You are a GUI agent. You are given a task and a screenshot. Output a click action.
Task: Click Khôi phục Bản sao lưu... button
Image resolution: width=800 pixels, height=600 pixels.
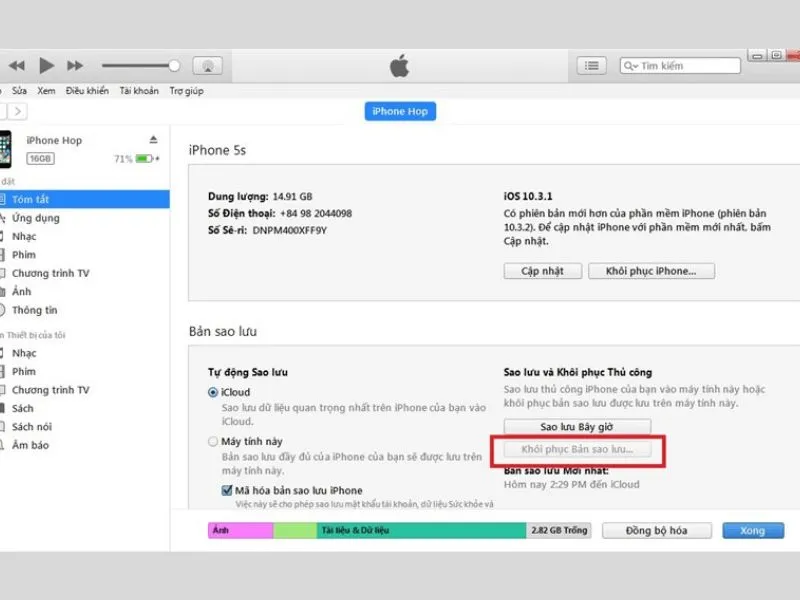577,449
